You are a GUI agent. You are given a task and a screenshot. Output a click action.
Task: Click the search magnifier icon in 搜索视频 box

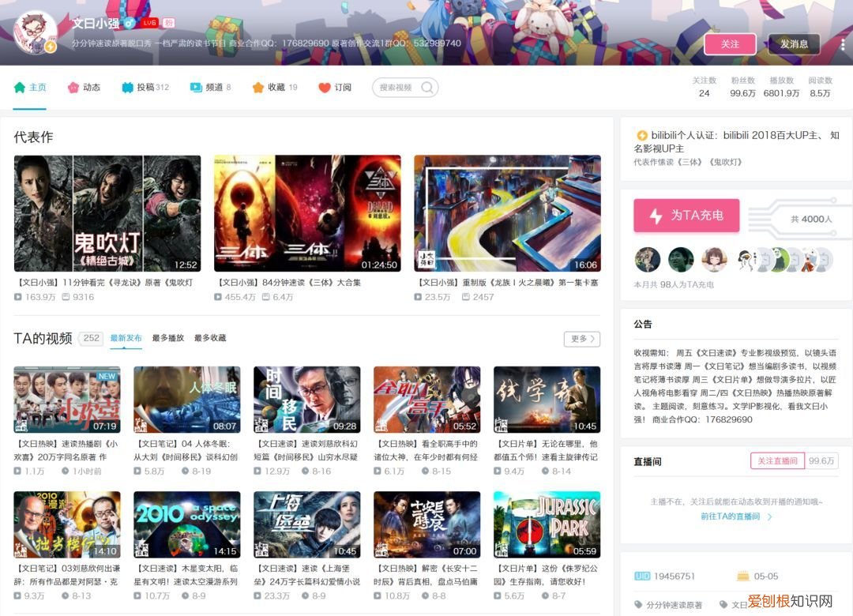pyautogui.click(x=426, y=88)
